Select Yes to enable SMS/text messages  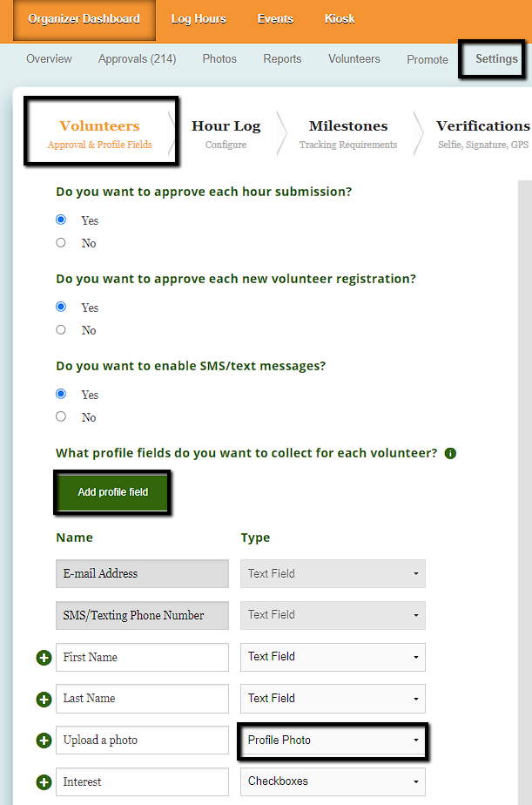point(61,394)
